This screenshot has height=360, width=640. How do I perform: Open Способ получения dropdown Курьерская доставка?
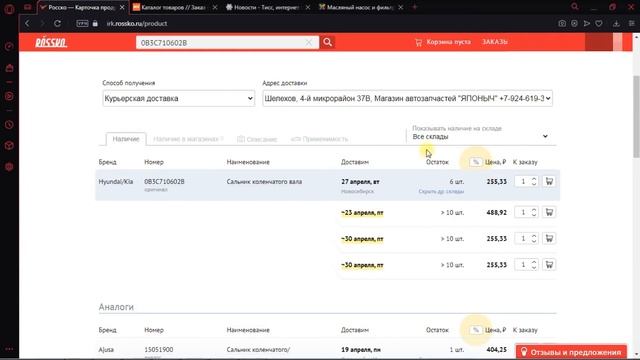(178, 98)
